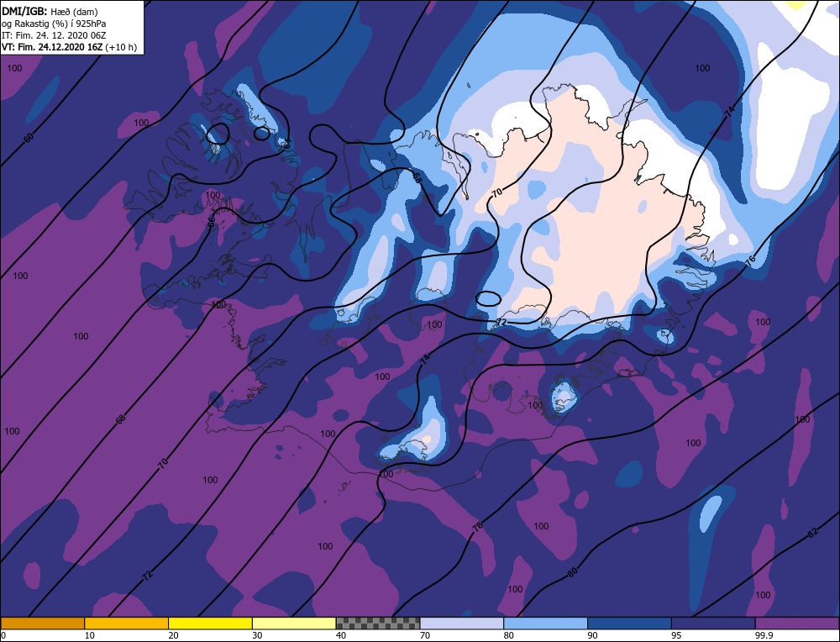This screenshot has width=840, height=642.
Task: Click the legend scale value '90'
Action: click(x=592, y=635)
